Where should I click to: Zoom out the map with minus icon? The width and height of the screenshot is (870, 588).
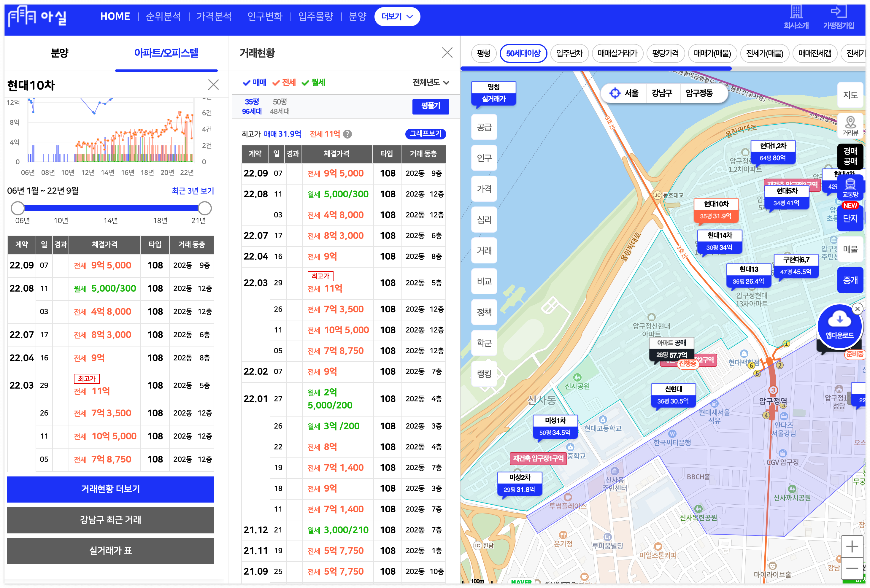click(x=852, y=568)
